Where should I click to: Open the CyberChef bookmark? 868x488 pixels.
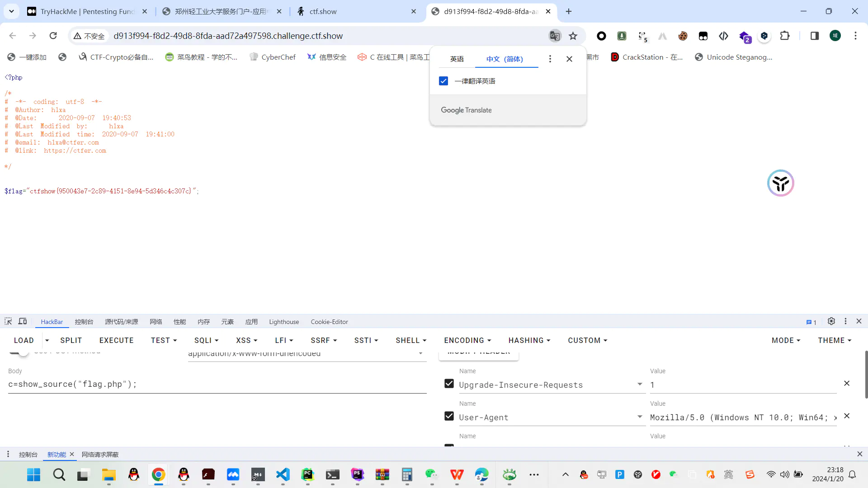(273, 57)
